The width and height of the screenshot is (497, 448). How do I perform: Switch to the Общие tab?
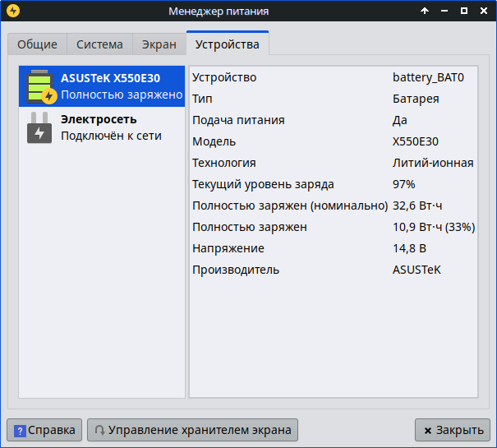[37, 44]
